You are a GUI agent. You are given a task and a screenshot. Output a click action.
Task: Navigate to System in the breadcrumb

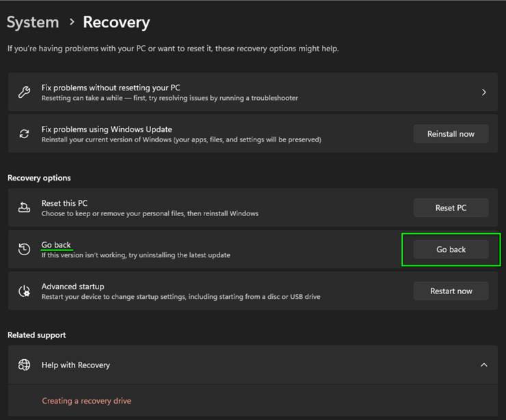[33, 23]
